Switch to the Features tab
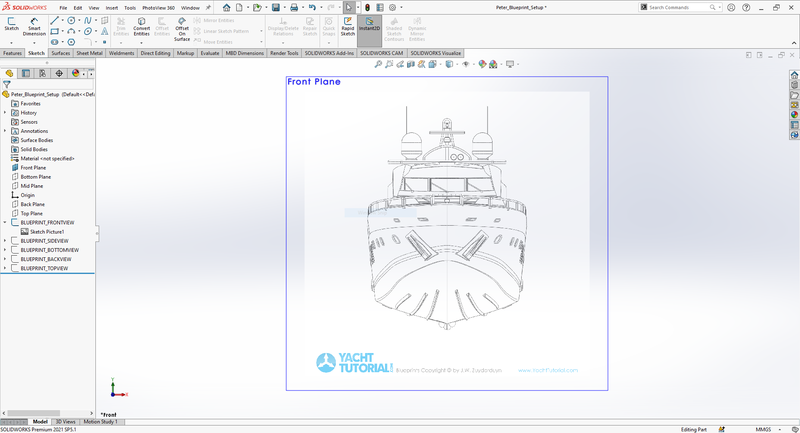The width and height of the screenshot is (800, 433). click(x=12, y=53)
